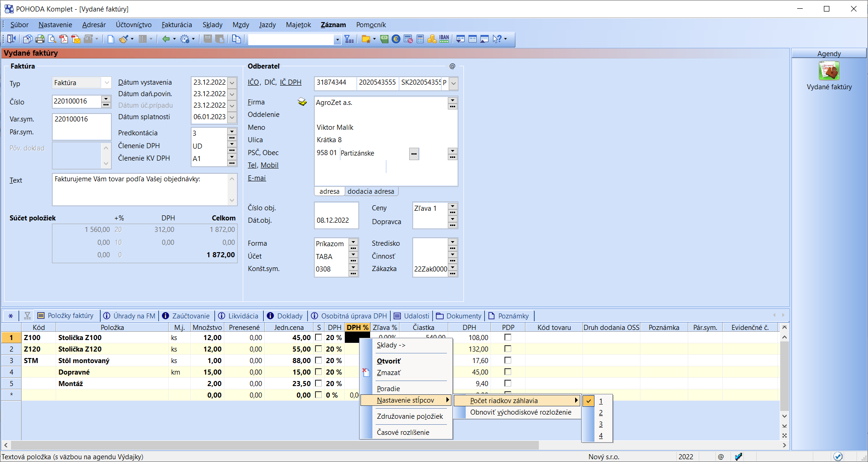The width and height of the screenshot is (868, 462).
Task: Toggle PDP checkbox for Stolička Z100 row
Action: click(508, 337)
